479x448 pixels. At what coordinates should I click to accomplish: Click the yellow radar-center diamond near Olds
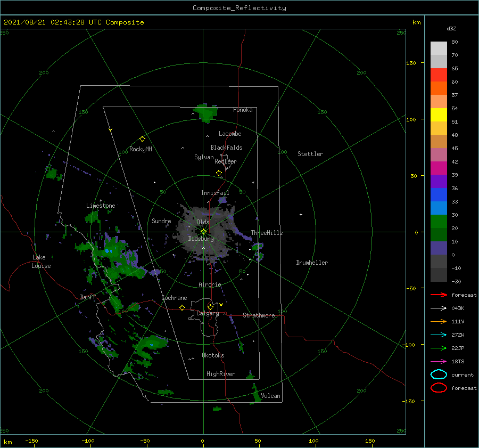(x=203, y=232)
